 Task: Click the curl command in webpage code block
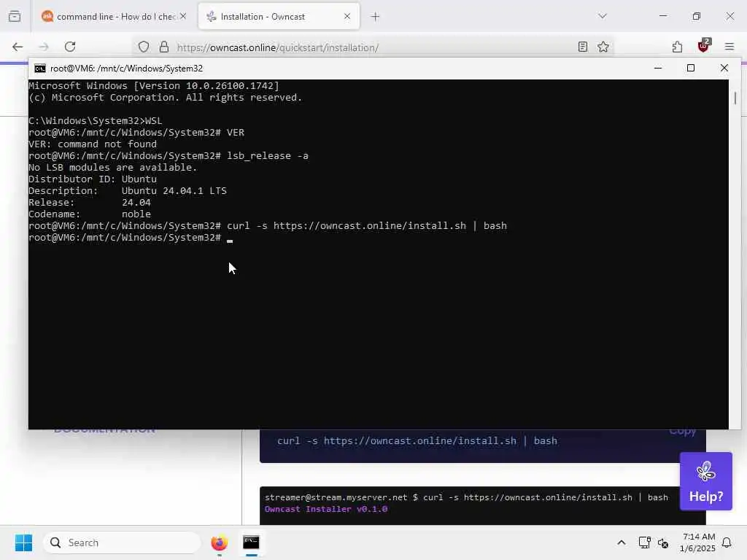(x=417, y=441)
